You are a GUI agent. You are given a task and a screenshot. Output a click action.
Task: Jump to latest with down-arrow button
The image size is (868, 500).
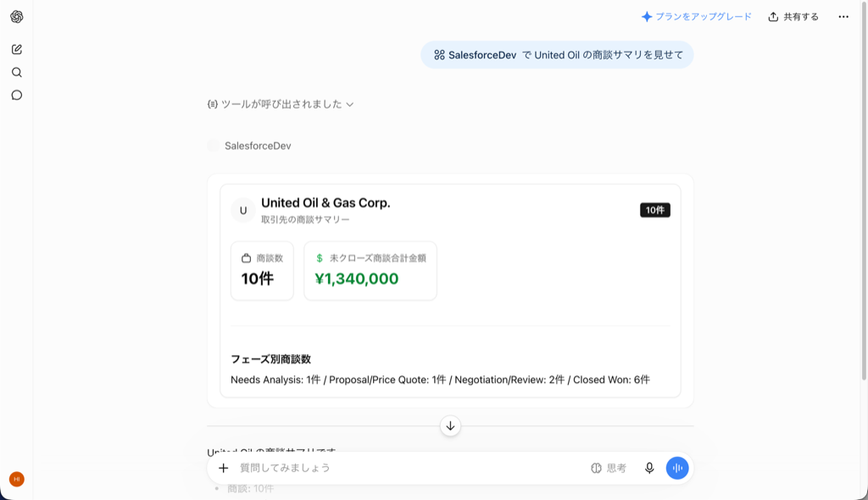(x=450, y=425)
